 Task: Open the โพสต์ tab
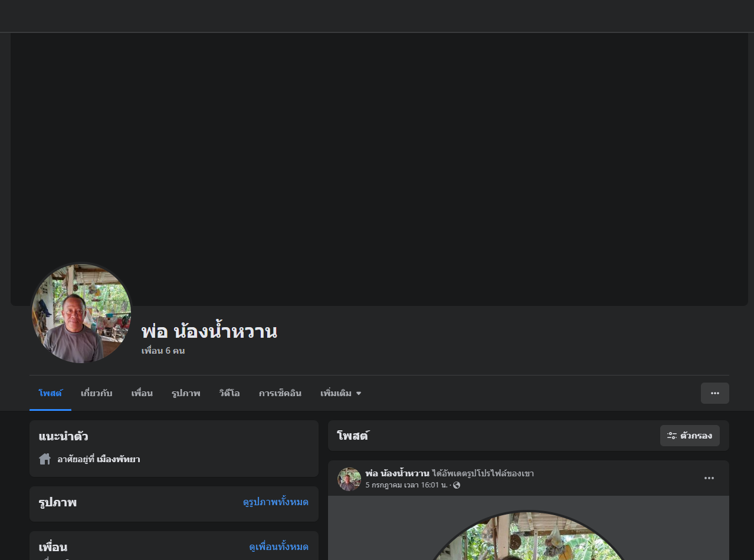click(x=50, y=393)
